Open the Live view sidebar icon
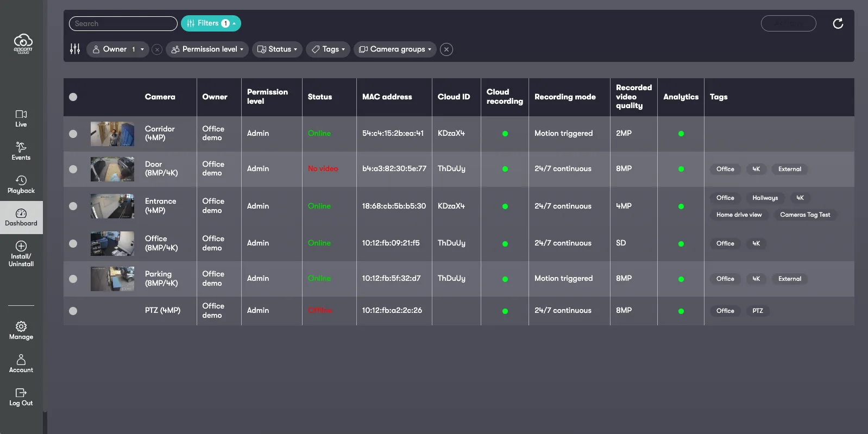Viewport: 868px width, 434px height. pyautogui.click(x=21, y=118)
